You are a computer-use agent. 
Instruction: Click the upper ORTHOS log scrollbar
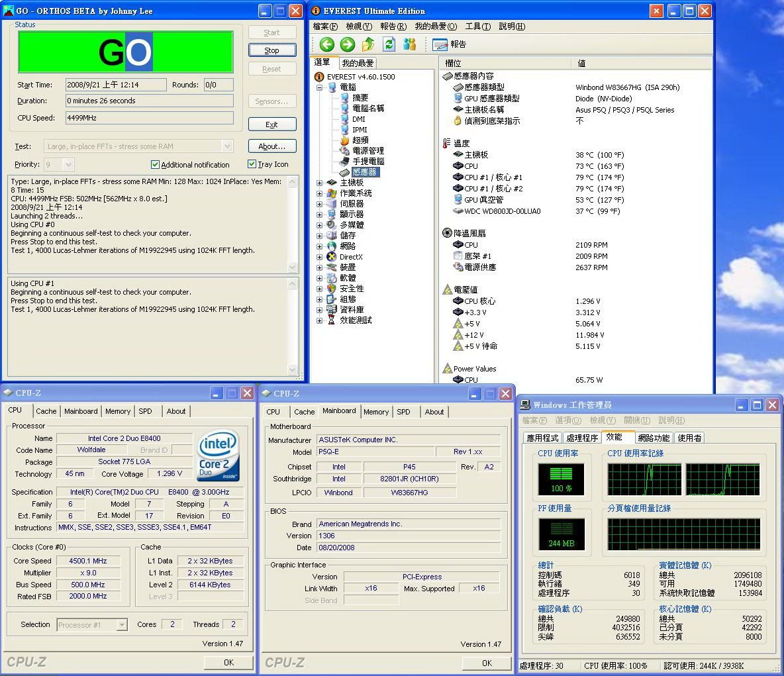click(x=293, y=224)
